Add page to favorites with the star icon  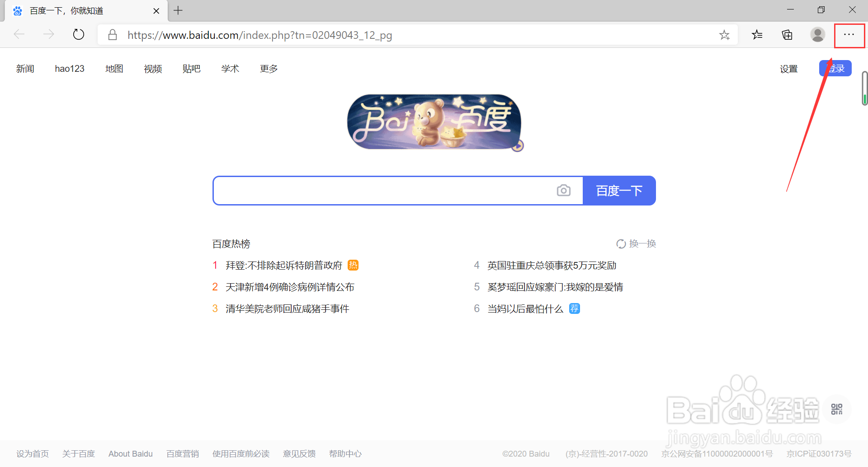coord(724,35)
